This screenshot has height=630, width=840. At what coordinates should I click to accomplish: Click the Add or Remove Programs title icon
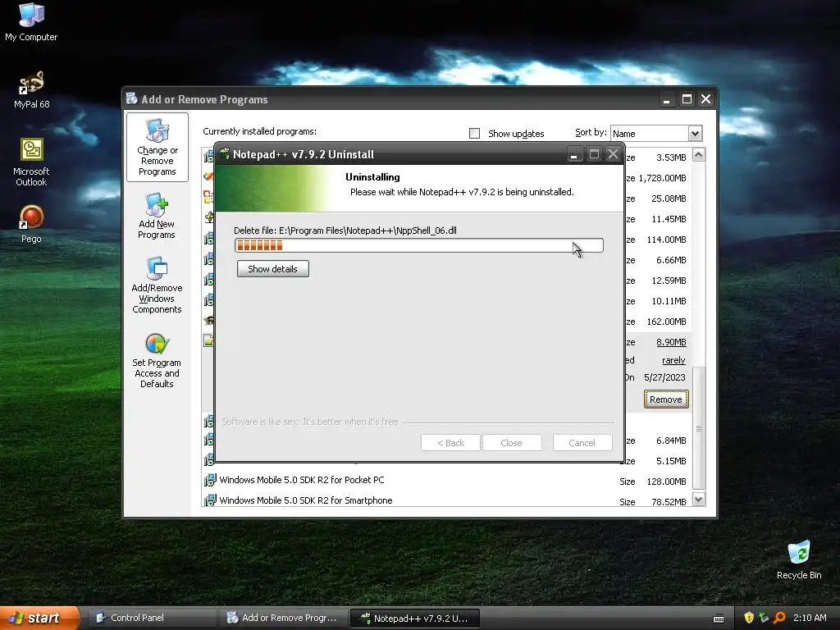tap(132, 98)
